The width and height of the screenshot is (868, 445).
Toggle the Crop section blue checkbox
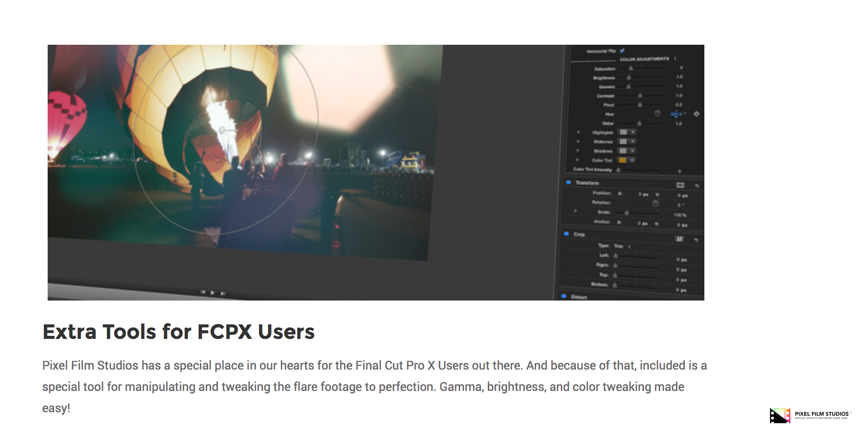[x=566, y=234]
